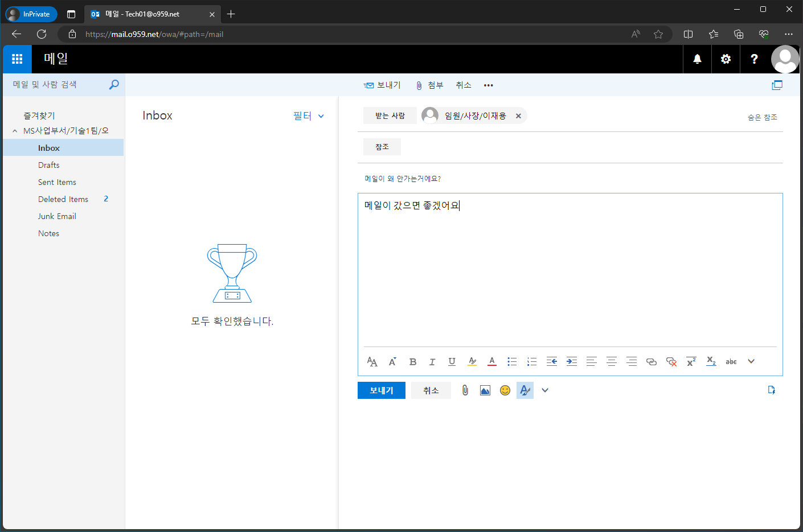The width and height of the screenshot is (803, 532).
Task: Send the email with 보내기 button
Action: pyautogui.click(x=381, y=390)
